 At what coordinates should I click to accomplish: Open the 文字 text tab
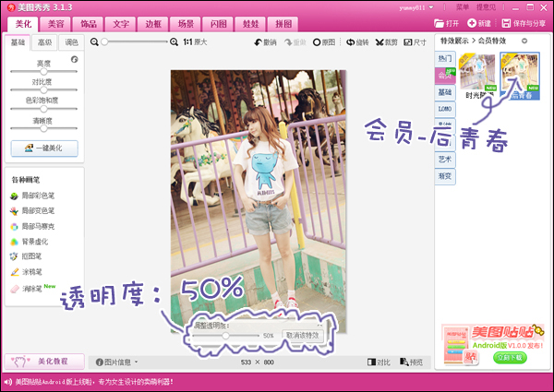click(x=120, y=24)
